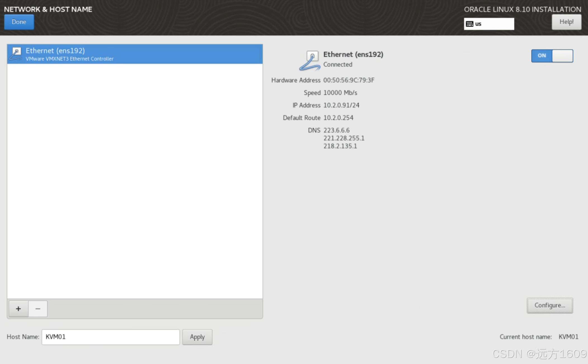Apply the host name change
This screenshot has width=588, height=364.
click(197, 337)
